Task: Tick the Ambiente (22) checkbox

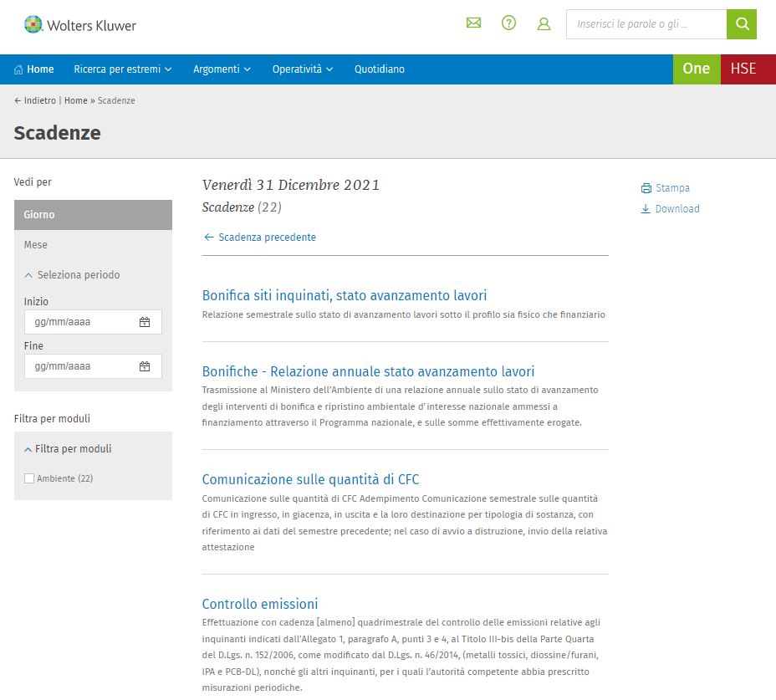Action: [x=29, y=478]
